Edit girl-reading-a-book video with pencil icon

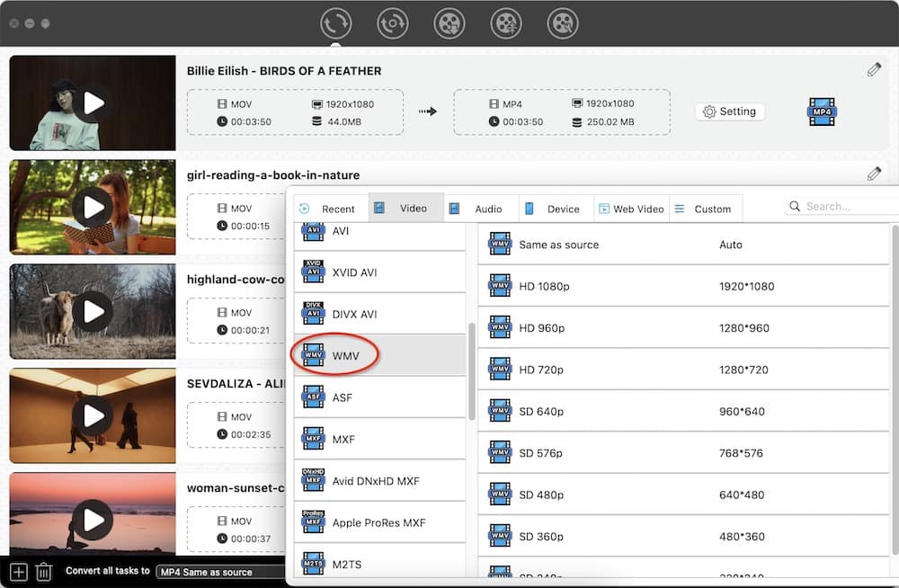[x=874, y=174]
